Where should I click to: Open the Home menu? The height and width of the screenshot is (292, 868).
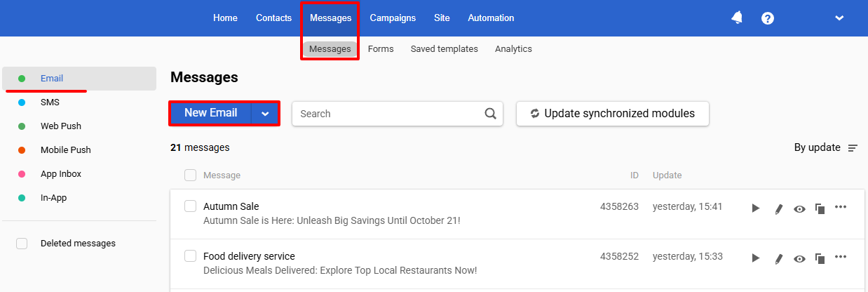tap(225, 18)
